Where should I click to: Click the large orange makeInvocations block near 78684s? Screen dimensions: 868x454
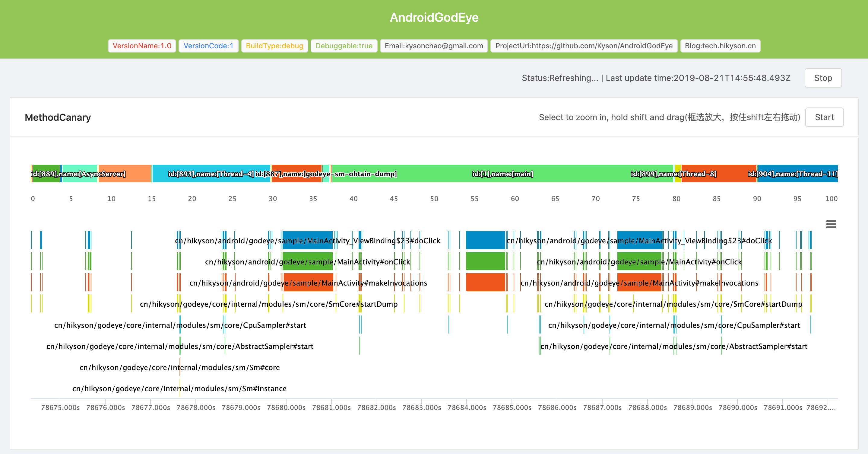[485, 282]
